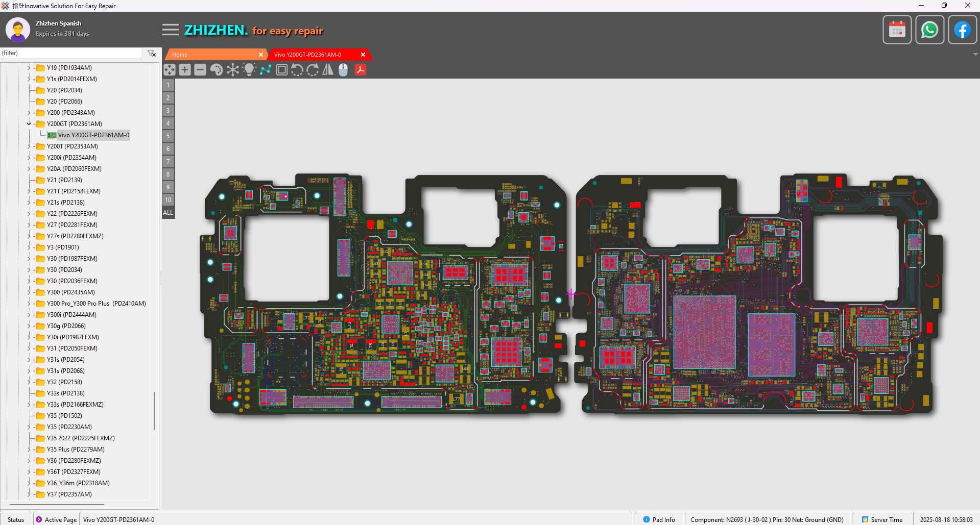This screenshot has height=525, width=980.
Task: Click the tree horizontal scrollbar
Action: (57, 504)
